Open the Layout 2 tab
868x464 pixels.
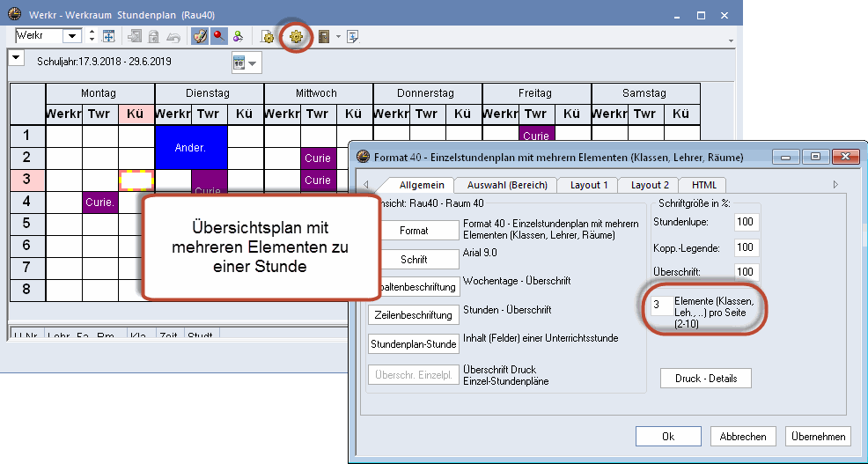click(x=650, y=185)
